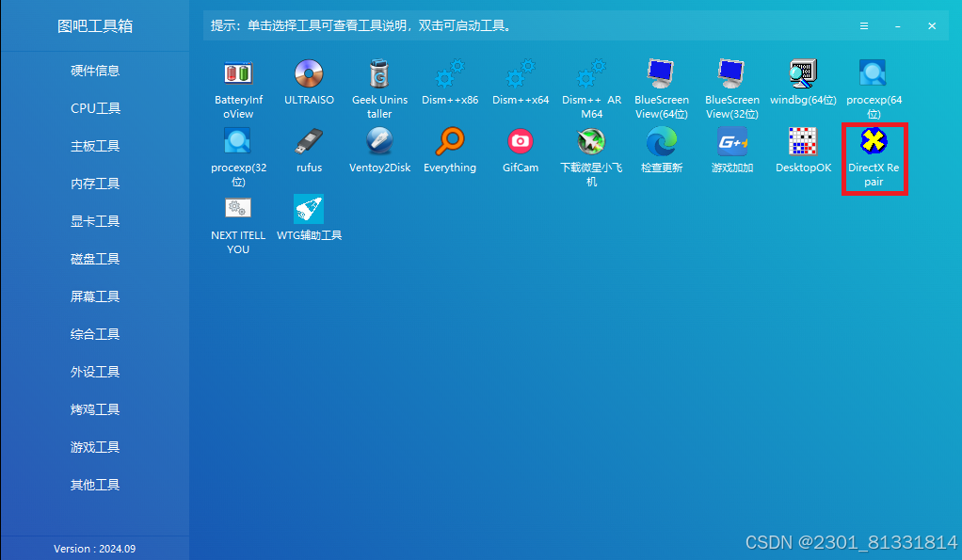Select BlueScreenView(64位) monitor icon
The width and height of the screenshot is (962, 560).
(662, 73)
